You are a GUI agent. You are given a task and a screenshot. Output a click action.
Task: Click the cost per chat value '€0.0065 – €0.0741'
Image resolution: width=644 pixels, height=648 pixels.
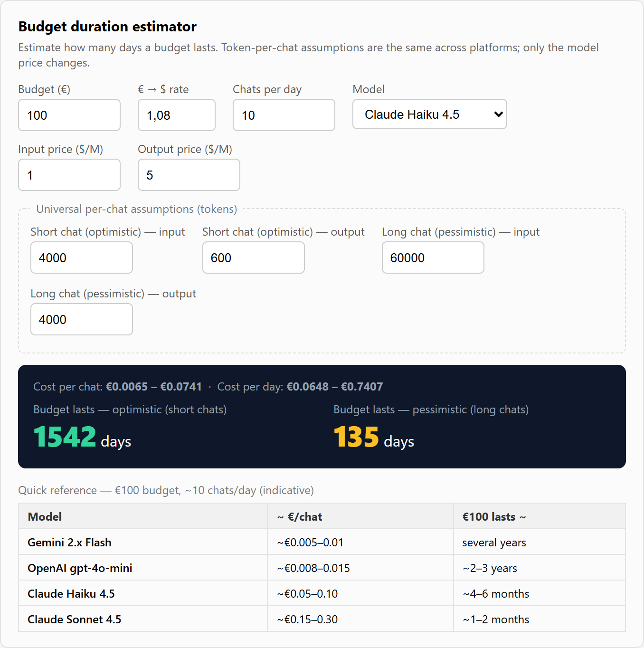pos(154,387)
